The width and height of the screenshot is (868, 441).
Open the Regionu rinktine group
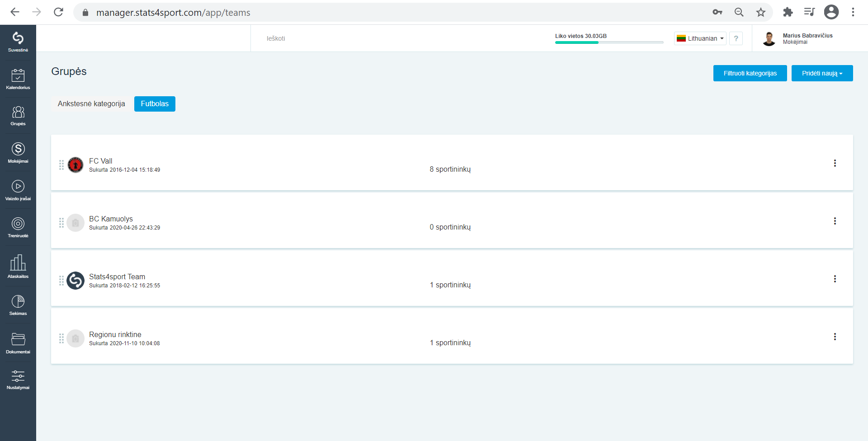click(x=115, y=334)
